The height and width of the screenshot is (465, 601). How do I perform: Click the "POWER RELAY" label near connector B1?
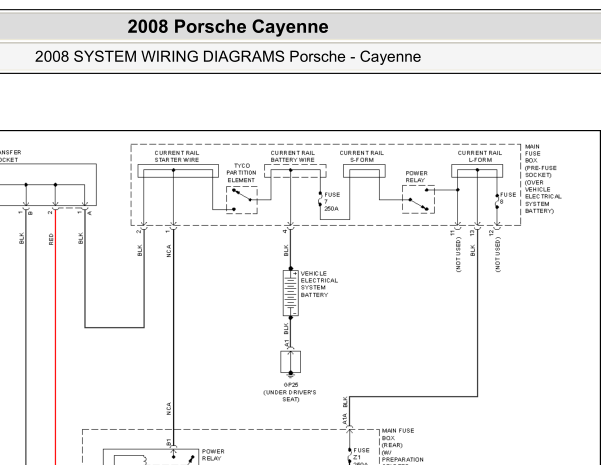coord(213,455)
